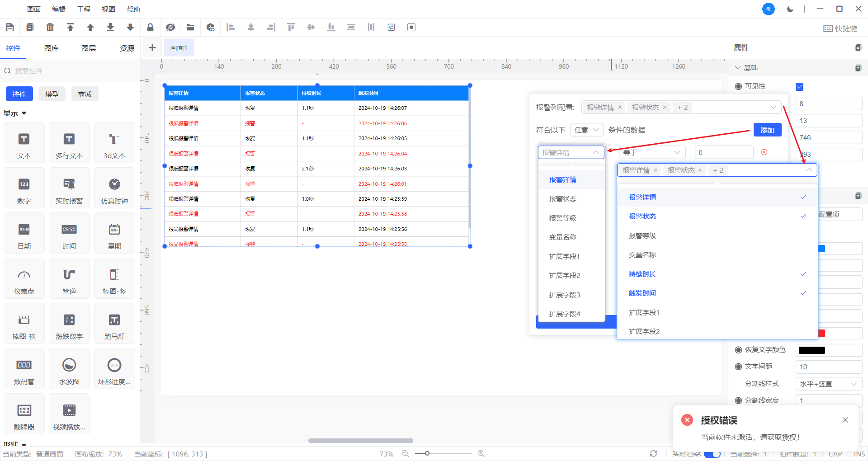
Task: Click the trash delete icon in toolbar
Action: pyautogui.click(x=50, y=28)
